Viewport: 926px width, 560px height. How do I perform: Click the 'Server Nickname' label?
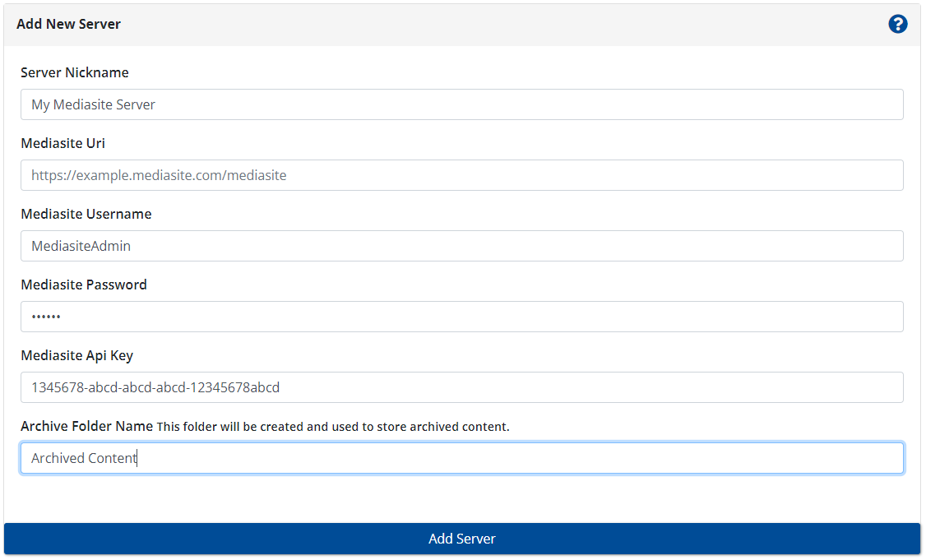click(74, 72)
